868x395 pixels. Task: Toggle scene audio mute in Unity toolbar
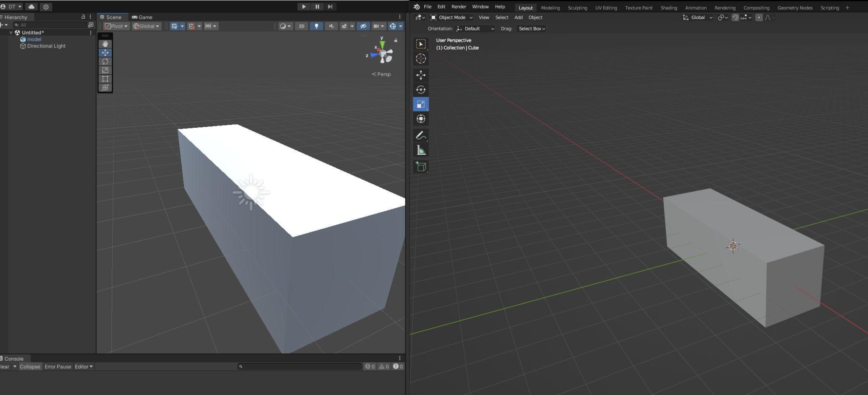point(331,26)
